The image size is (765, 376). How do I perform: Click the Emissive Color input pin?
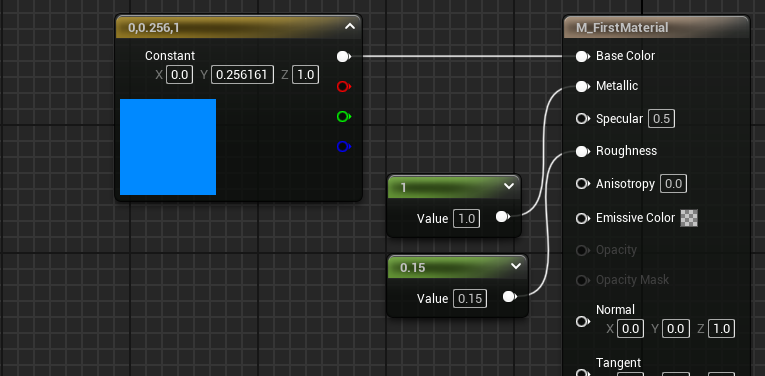(x=583, y=218)
